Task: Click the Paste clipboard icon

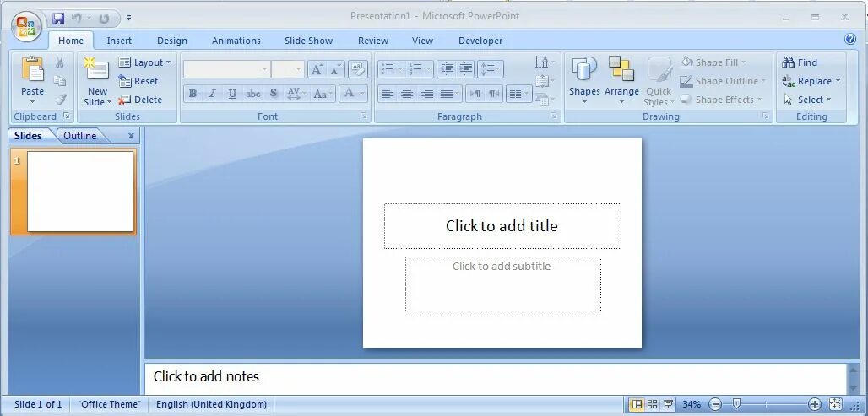Action: click(x=33, y=70)
